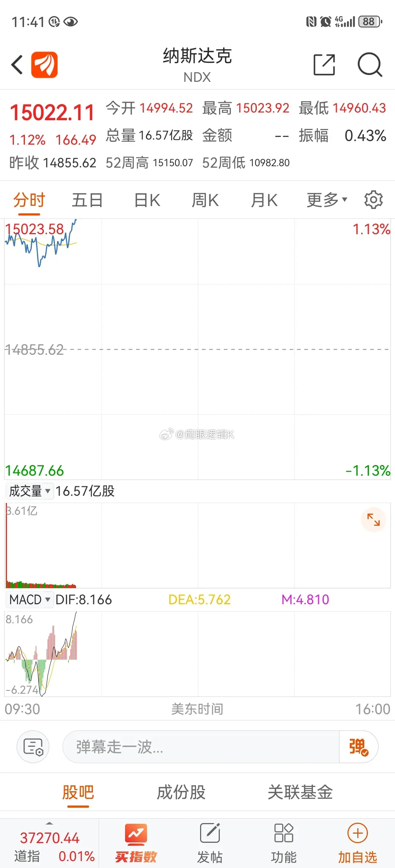Expand chart to fullscreen with arrows icon
This screenshot has height=868, width=395.
[373, 519]
